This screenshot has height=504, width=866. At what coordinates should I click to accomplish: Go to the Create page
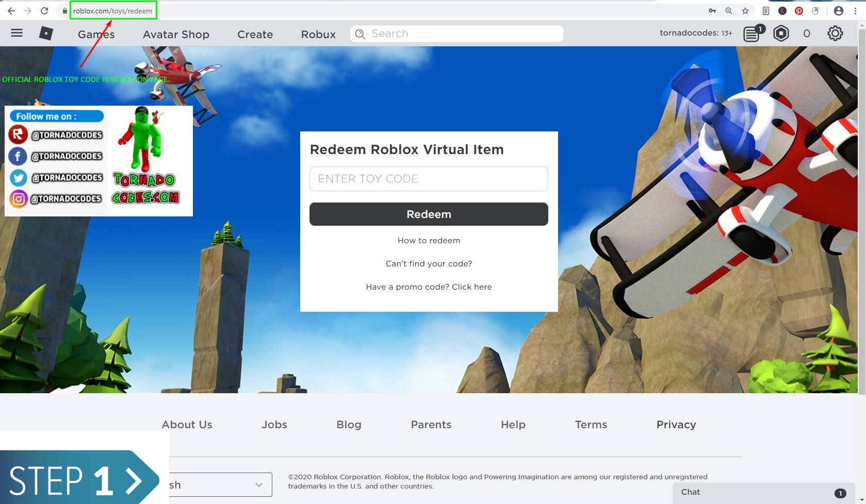(x=255, y=34)
